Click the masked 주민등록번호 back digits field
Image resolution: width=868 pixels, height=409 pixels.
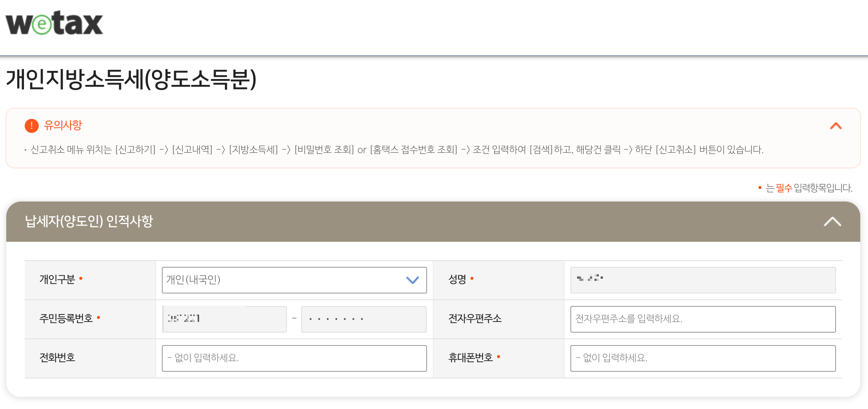(364, 319)
